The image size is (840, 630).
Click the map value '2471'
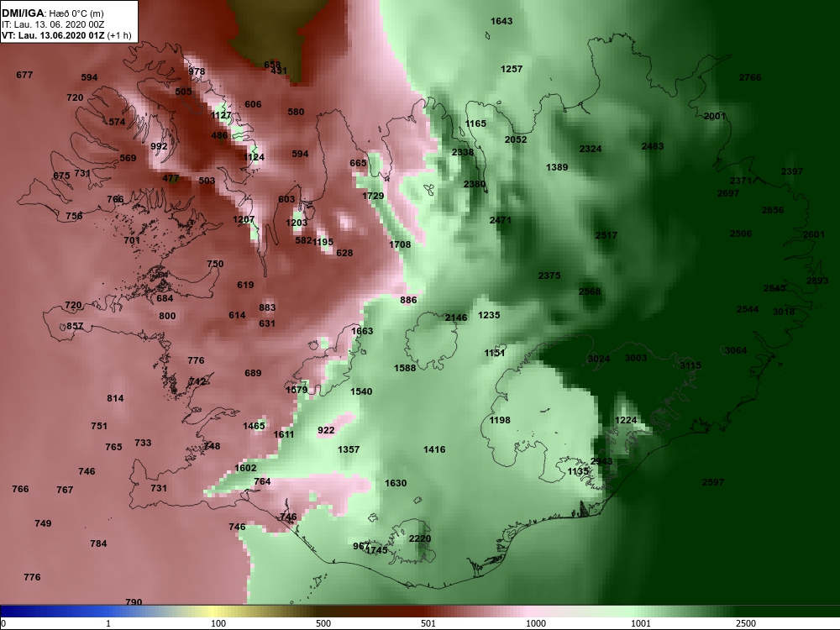tap(501, 219)
